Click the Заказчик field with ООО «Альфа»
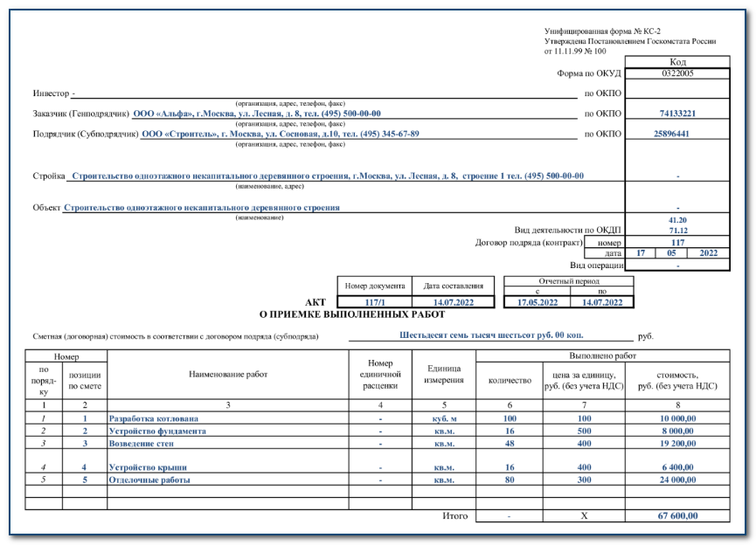This screenshot has height=545, width=756. [256, 114]
